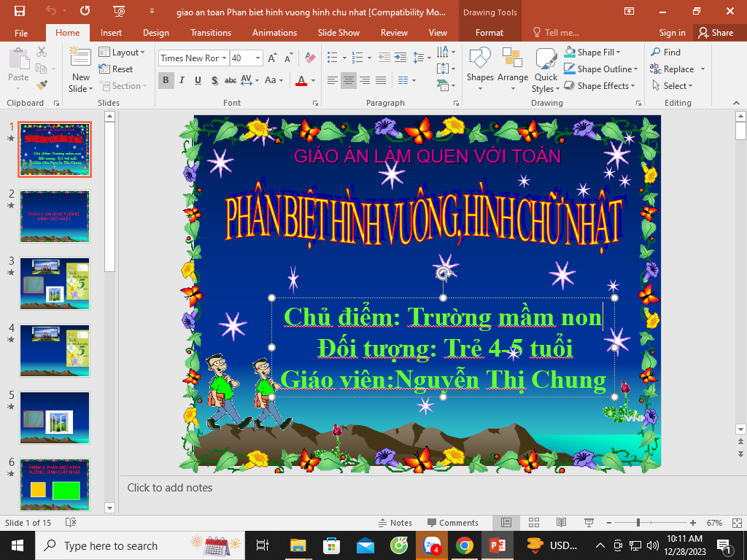Open the Notes pane from status bar
This screenshot has width=747, height=560.
tap(395, 523)
